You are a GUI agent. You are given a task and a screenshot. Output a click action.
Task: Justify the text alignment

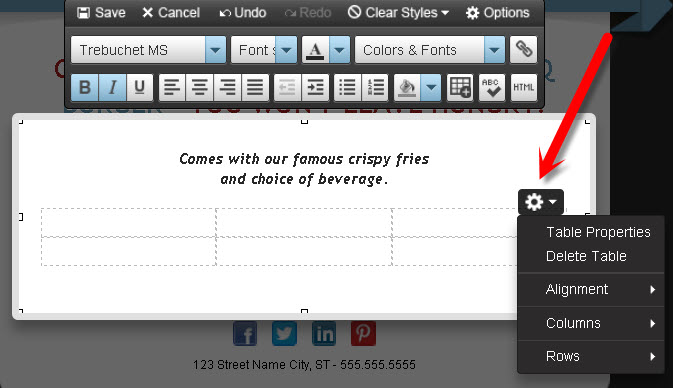(x=255, y=88)
